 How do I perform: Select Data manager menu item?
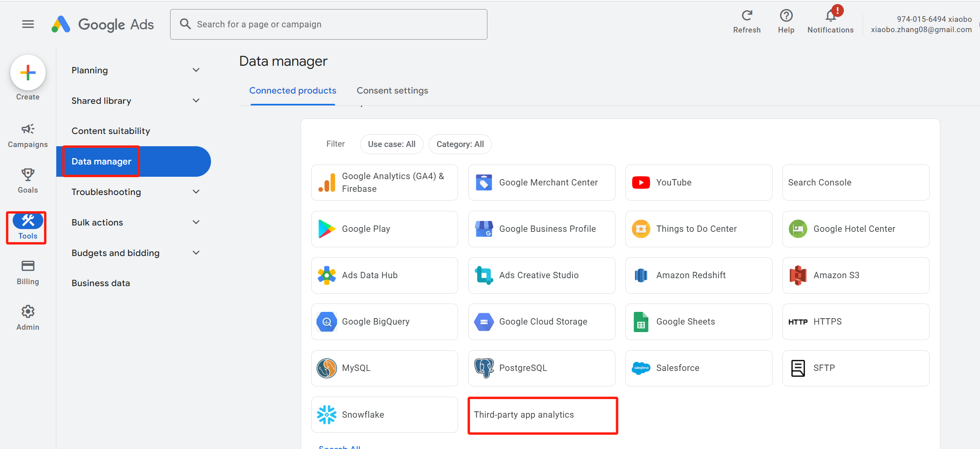pyautogui.click(x=134, y=161)
